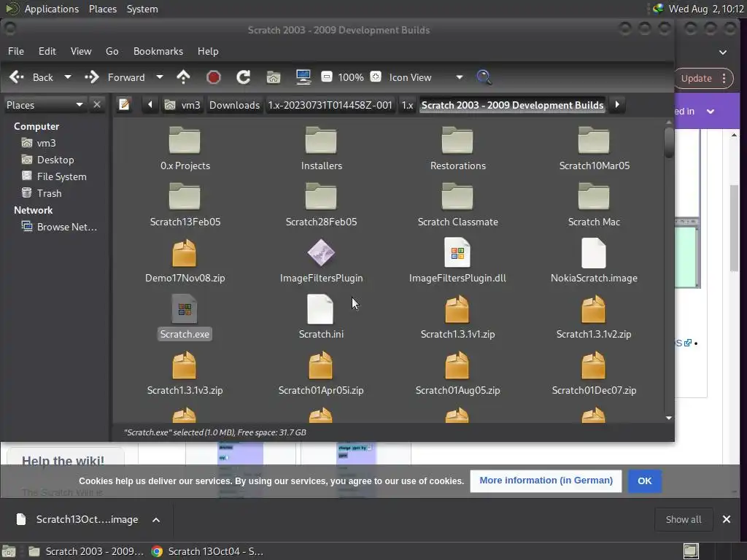Select File System in sidebar
The image size is (747, 560).
click(x=54, y=176)
